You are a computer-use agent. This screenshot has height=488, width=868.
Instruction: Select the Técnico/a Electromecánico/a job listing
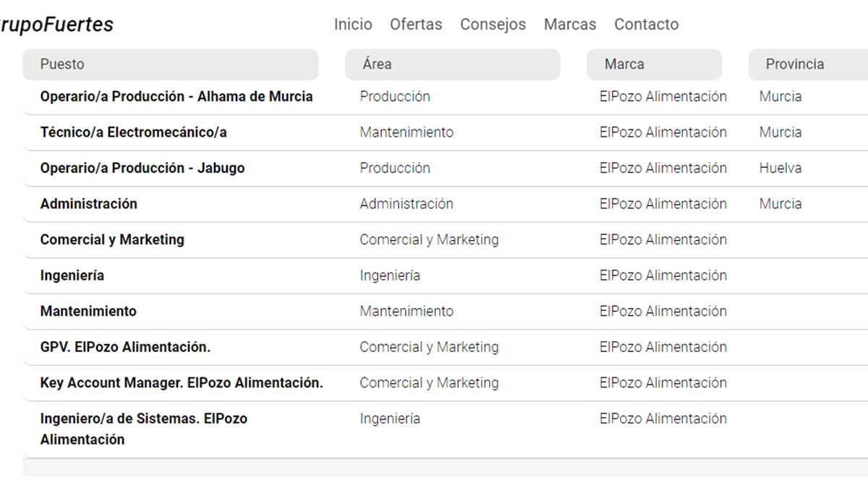pos(134,132)
